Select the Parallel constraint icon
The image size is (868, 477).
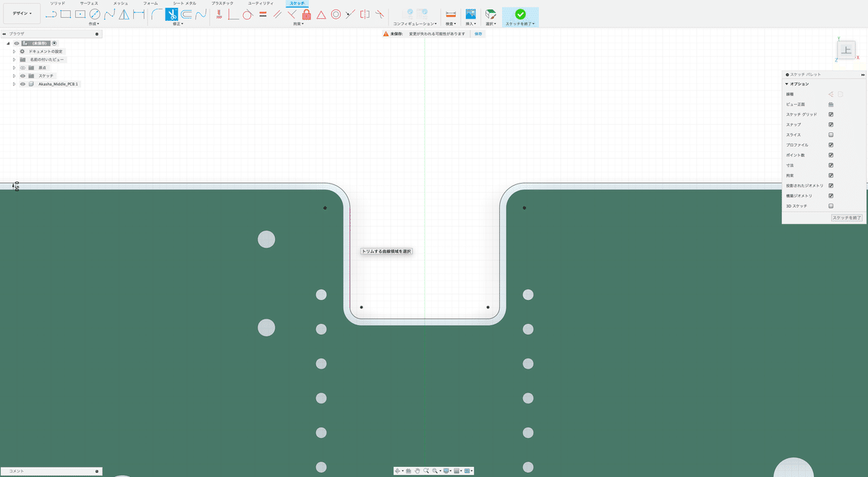pyautogui.click(x=277, y=14)
